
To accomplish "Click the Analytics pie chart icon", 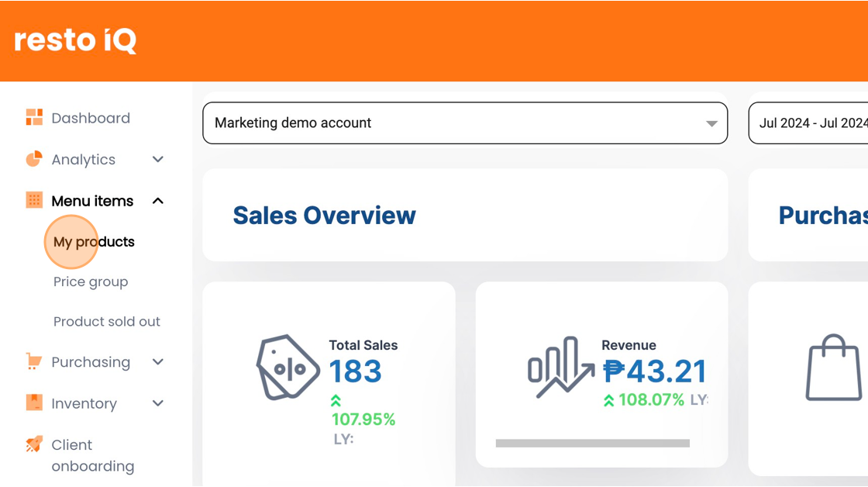I will 34,158.
